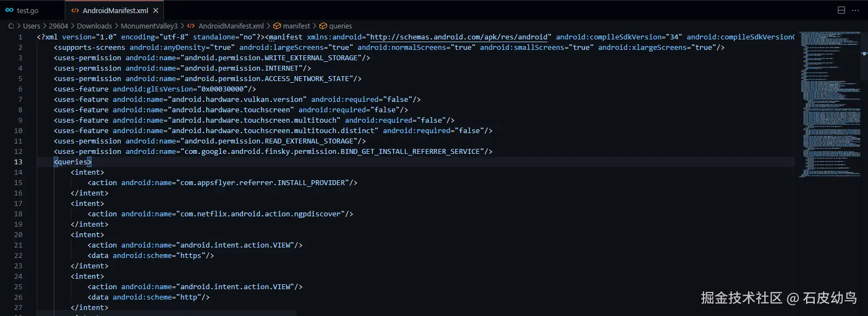Image resolution: width=868 pixels, height=316 pixels.
Task: Click line number 13 in the gutter
Action: 18,162
